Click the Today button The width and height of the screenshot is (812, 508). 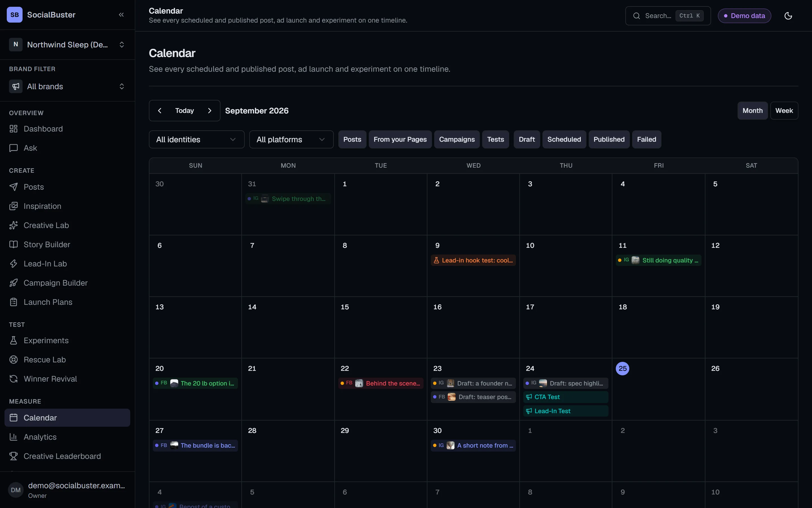click(x=185, y=111)
